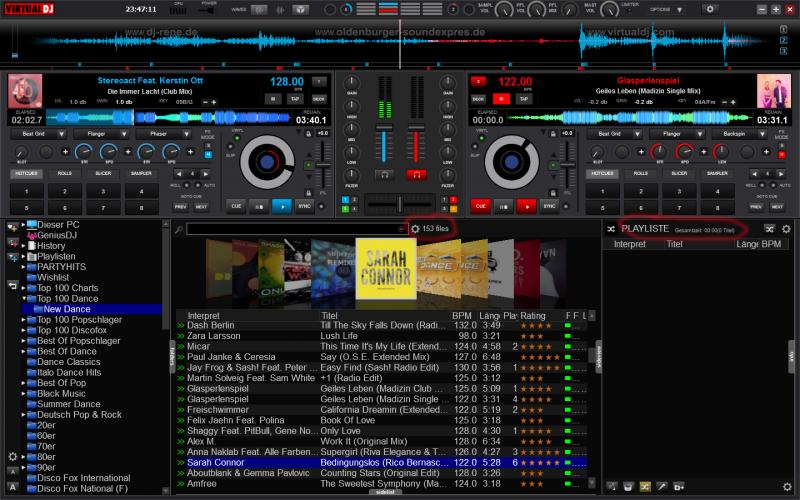The image size is (800, 500).
Task: Switch to ROLLS pad mode on left deck
Action: point(66,173)
